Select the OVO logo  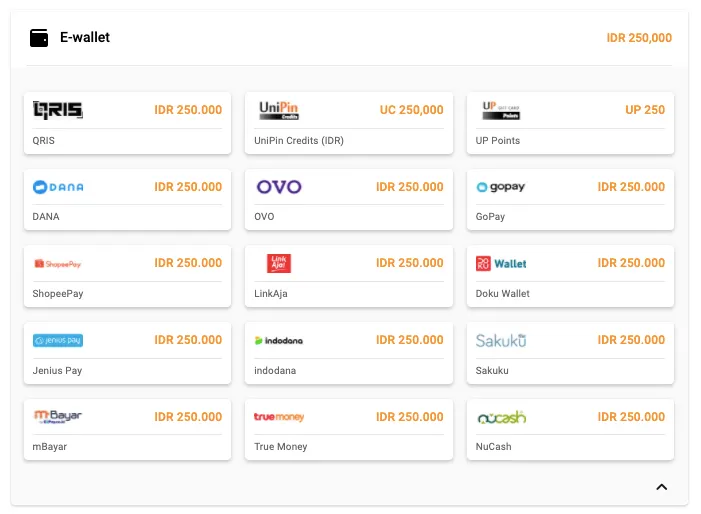[279, 187]
